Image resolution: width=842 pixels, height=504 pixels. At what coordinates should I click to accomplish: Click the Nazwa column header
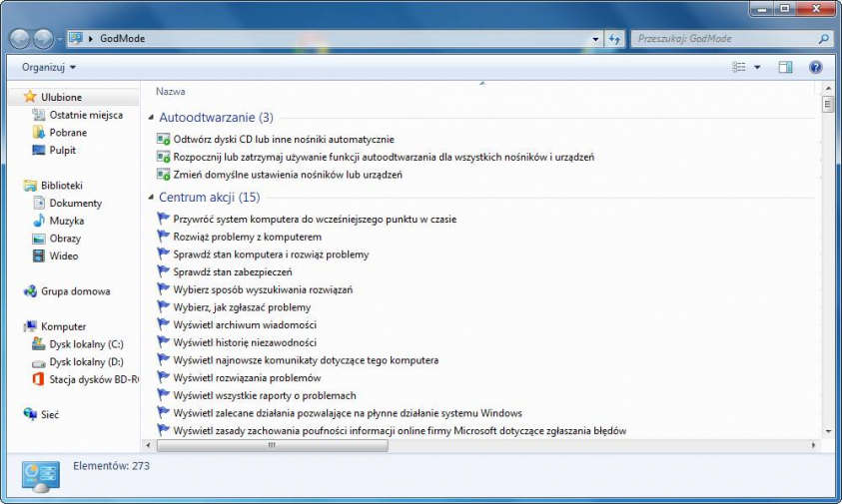[171, 91]
